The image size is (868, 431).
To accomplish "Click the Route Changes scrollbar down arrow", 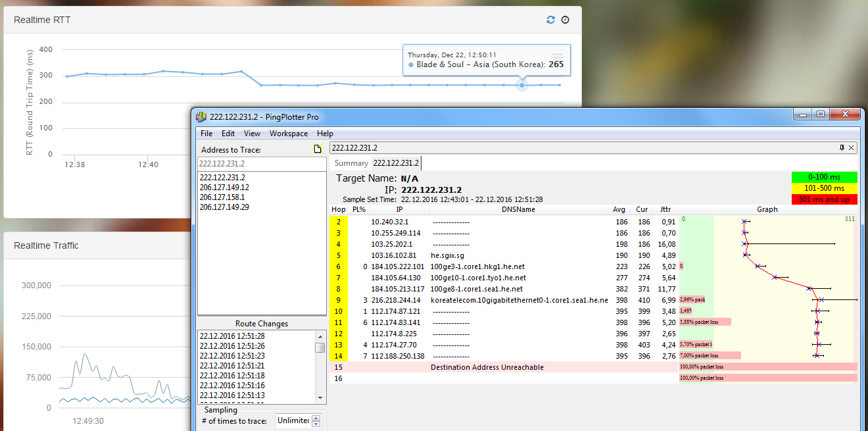I will [320, 397].
